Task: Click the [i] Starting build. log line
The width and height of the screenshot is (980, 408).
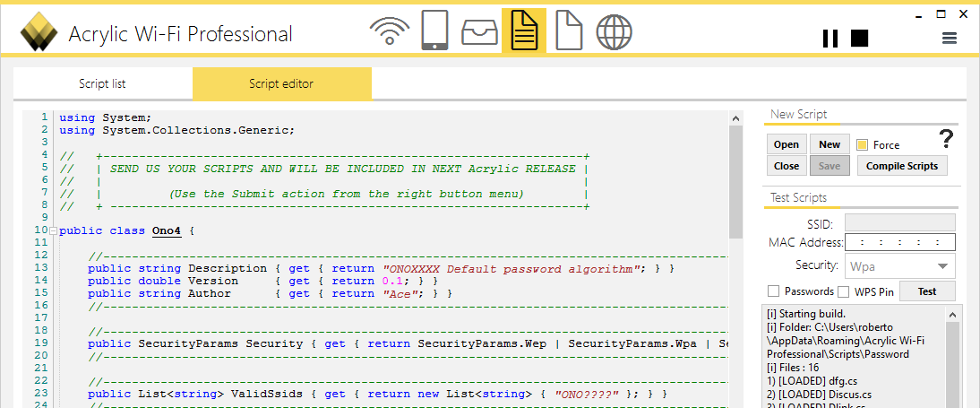Action: pos(806,314)
